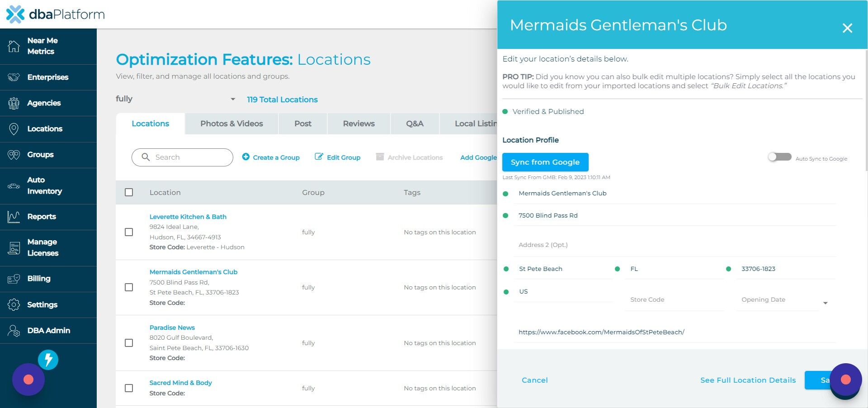Screen dimensions: 868x408
Task: Open the Reviews tab
Action: [359, 123]
